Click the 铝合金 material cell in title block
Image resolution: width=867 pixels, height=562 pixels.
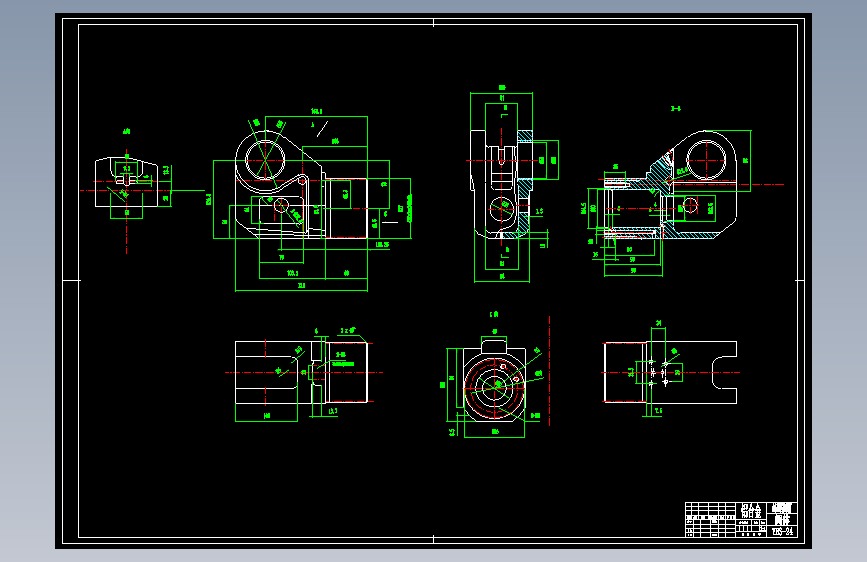(x=750, y=511)
